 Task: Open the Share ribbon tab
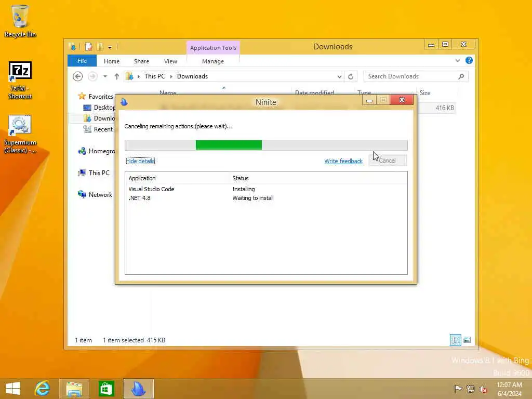click(141, 61)
